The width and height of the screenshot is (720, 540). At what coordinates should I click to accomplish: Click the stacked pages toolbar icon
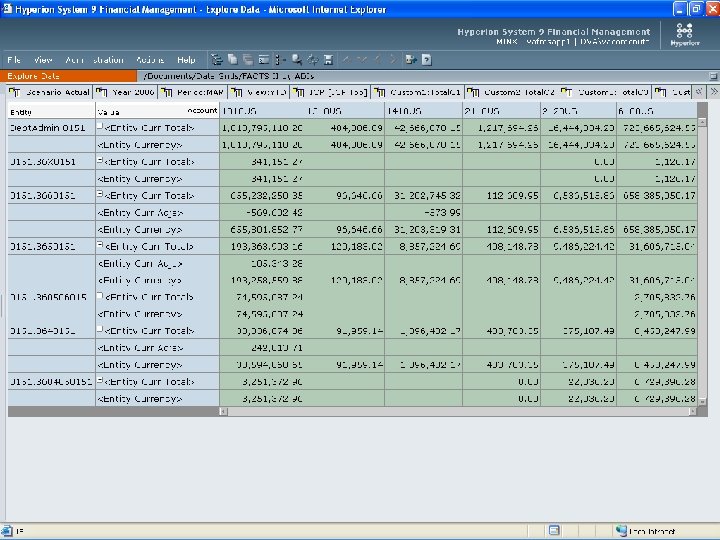[248, 60]
